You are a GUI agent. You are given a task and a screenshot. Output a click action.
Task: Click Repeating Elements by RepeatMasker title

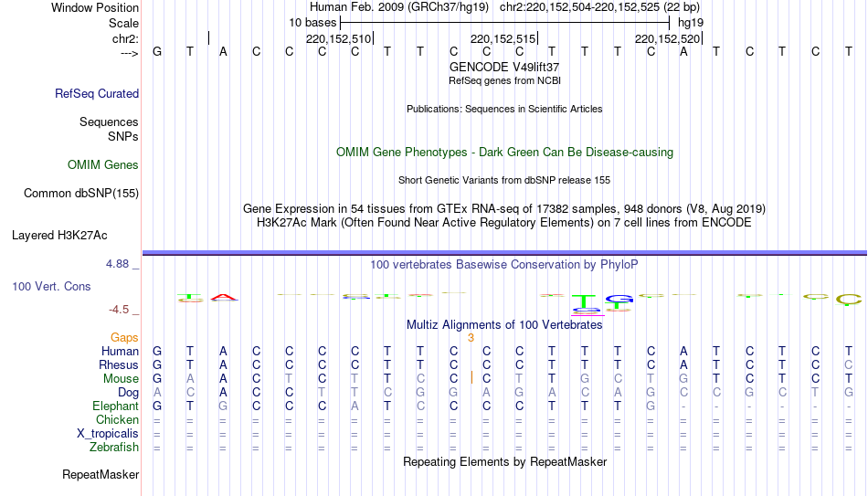[x=504, y=461]
